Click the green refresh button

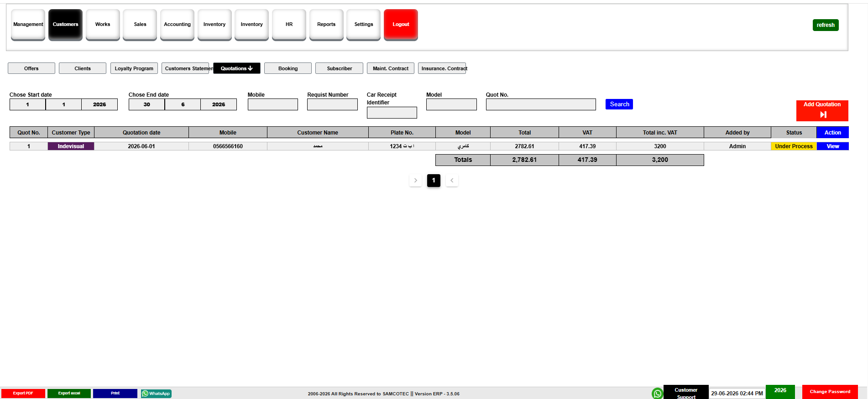[x=826, y=25]
